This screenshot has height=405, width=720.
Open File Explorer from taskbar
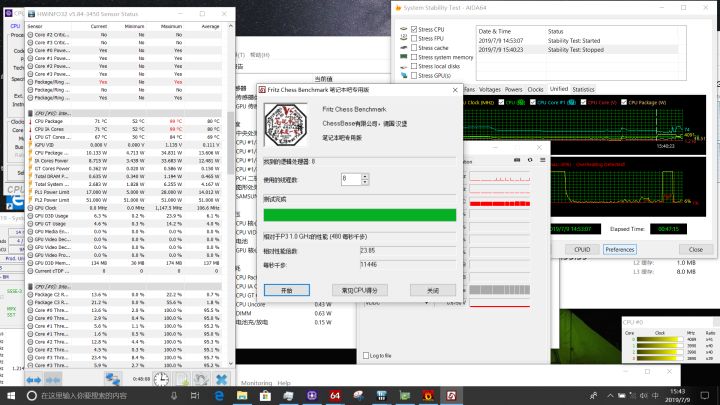pos(242,395)
